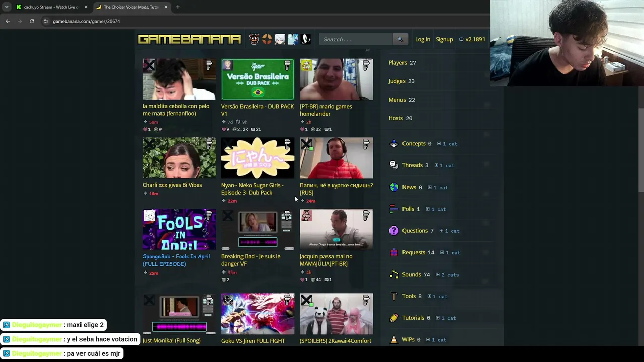The width and height of the screenshot is (644, 362).
Task: Click the GameBanana logo
Action: [190, 39]
